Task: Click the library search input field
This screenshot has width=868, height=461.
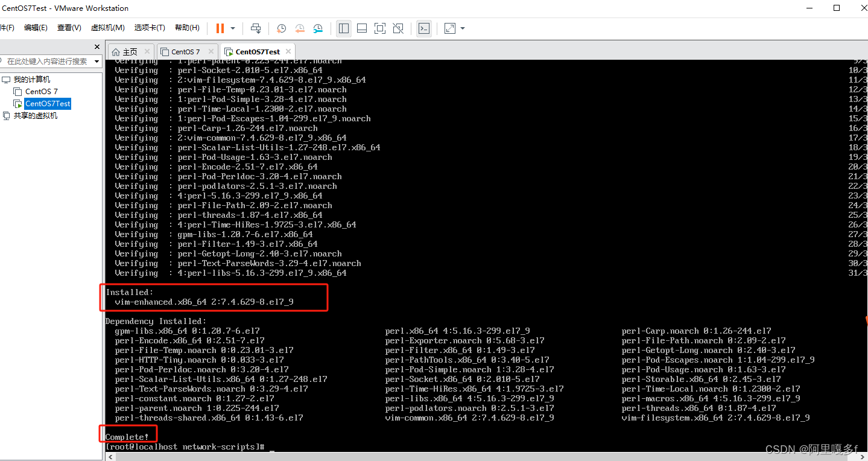Action: [x=45, y=61]
